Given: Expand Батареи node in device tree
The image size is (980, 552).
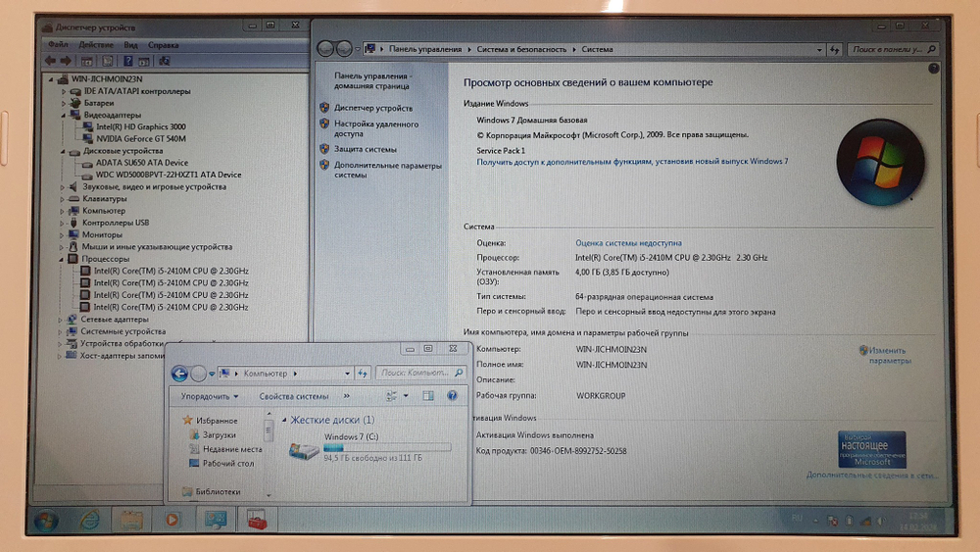Looking at the screenshot, I should 64,103.
